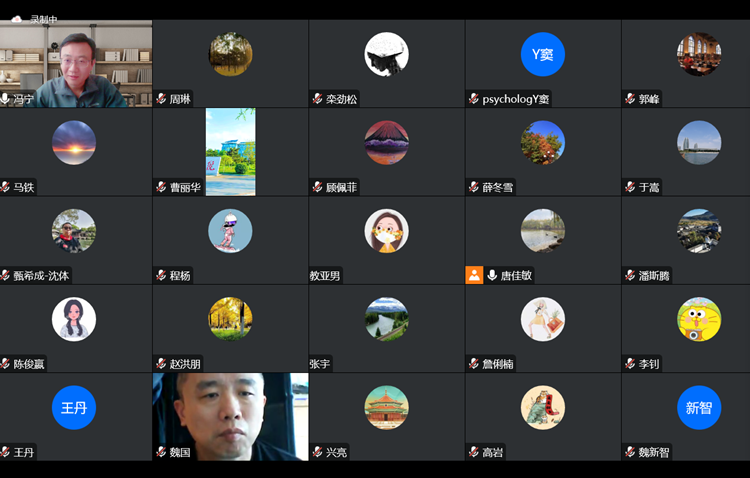Viewport: 750px width, 478px height.
Task: Click the orange host icon beside 唐佳敏
Action: coord(474,275)
